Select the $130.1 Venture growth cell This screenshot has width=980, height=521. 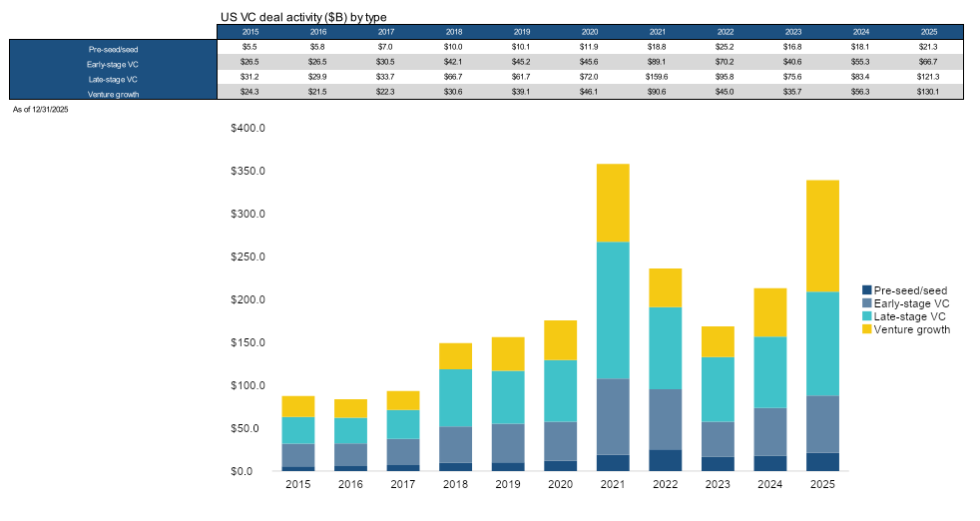click(928, 94)
